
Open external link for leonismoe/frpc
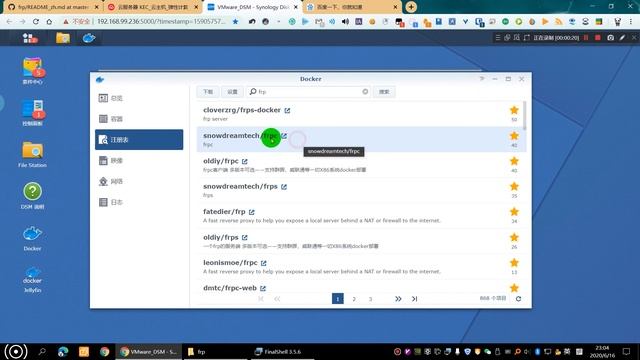pyautogui.click(x=264, y=263)
